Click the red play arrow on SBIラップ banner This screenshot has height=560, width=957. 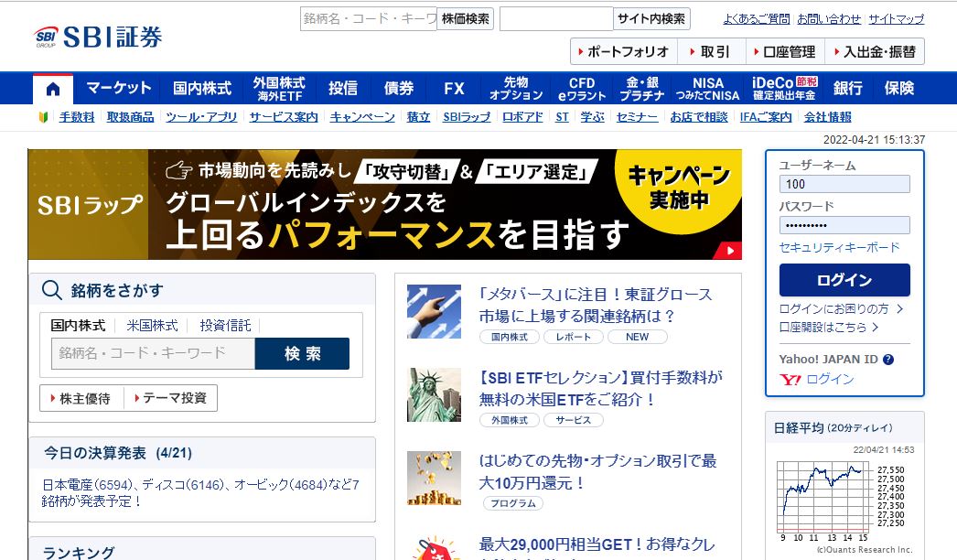(730, 250)
